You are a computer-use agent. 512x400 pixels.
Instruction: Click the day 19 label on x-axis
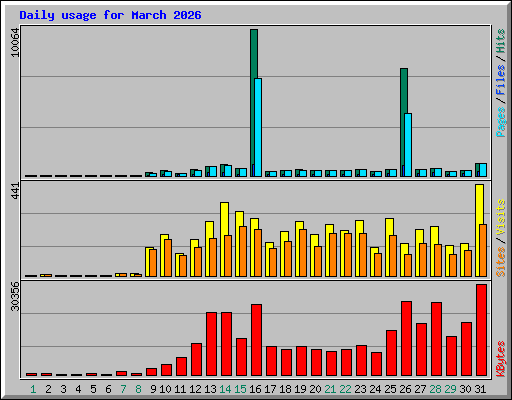click(x=300, y=389)
